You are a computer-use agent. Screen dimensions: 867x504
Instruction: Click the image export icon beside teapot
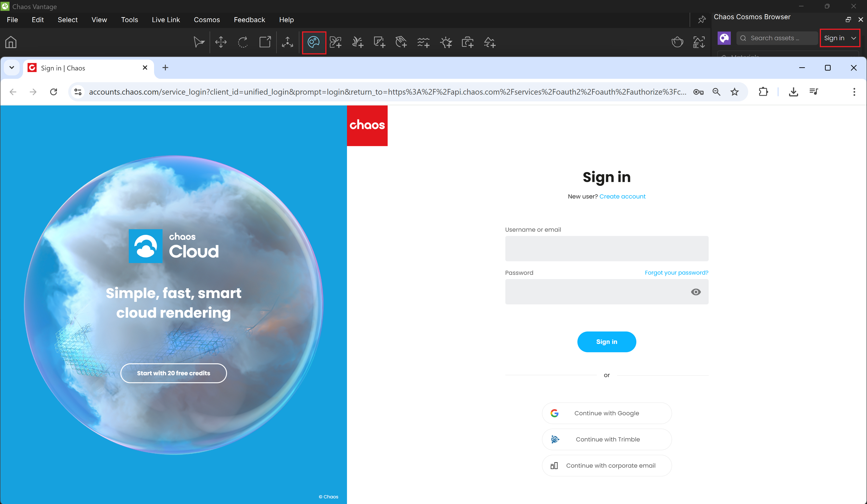click(699, 42)
